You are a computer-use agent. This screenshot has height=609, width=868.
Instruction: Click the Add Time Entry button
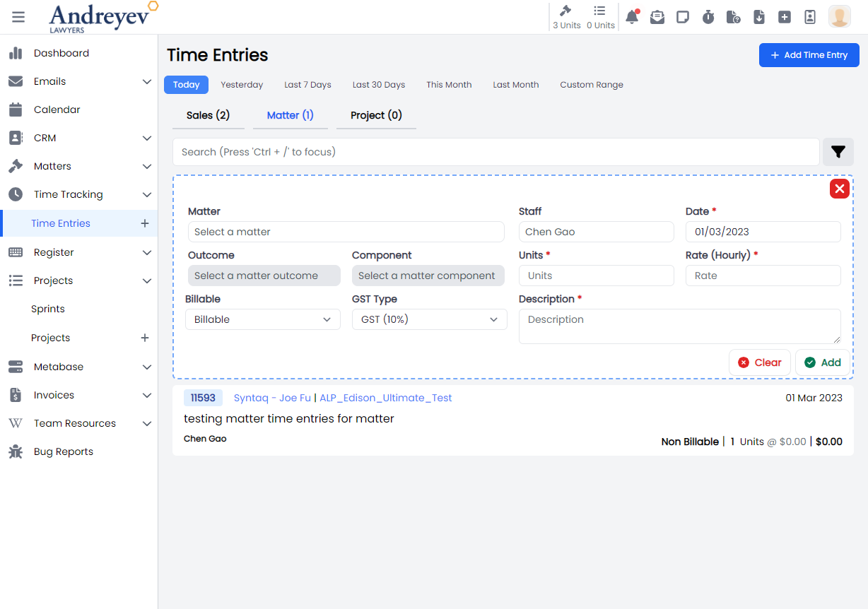point(809,55)
